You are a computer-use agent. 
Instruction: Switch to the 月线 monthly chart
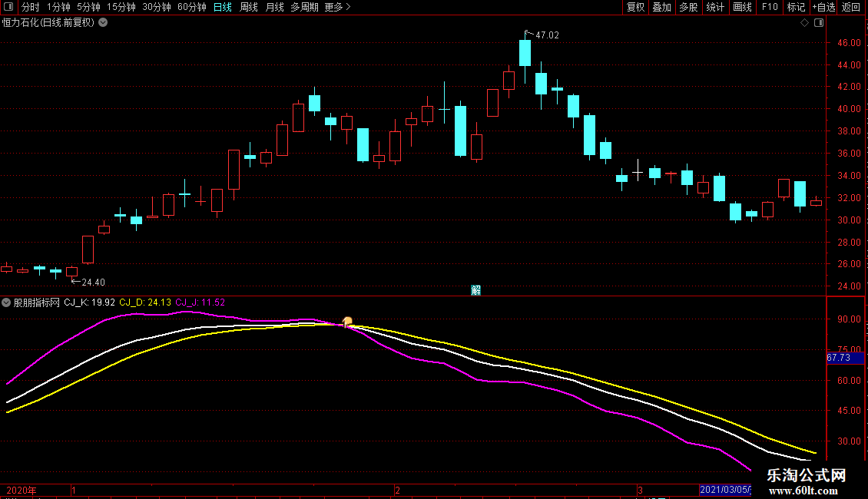click(274, 7)
